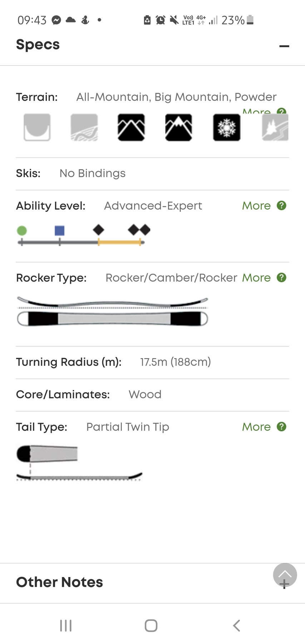Tap the Powder snowflake terrain icon
Image resolution: width=305 pixels, height=644 pixels.
pyautogui.click(x=227, y=127)
